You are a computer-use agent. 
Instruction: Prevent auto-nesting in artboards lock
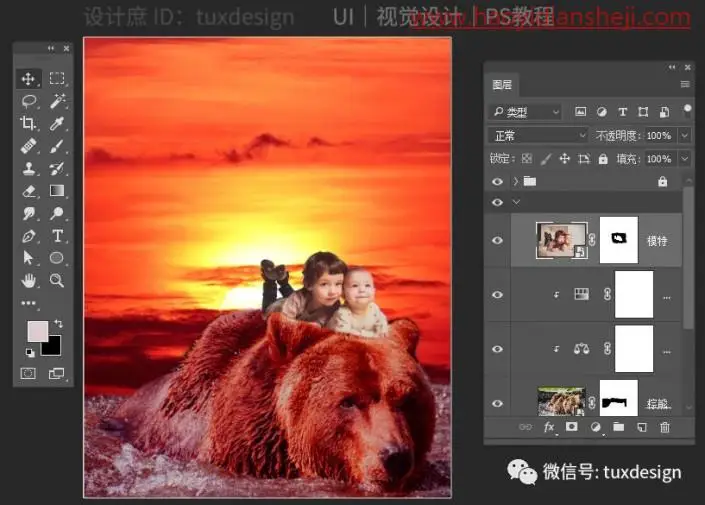[584, 159]
